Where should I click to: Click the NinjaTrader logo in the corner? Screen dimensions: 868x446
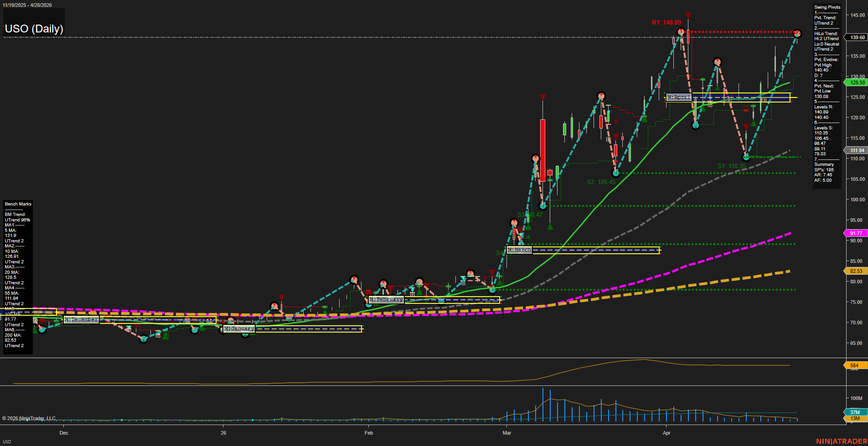pos(840,441)
